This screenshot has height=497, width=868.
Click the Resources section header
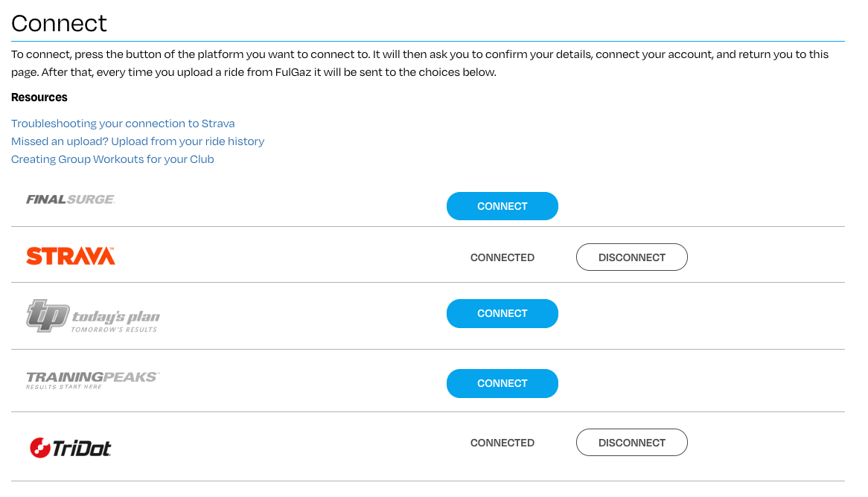[x=39, y=97]
